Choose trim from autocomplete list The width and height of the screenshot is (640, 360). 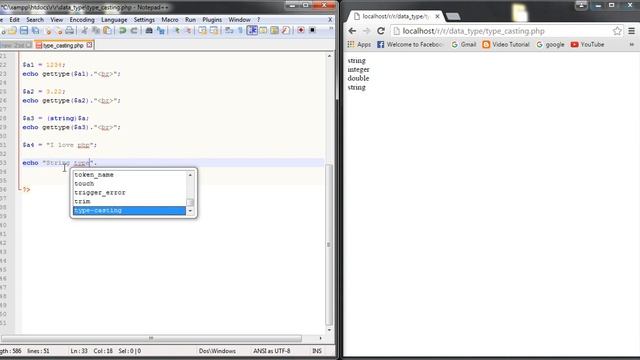click(x=129, y=202)
